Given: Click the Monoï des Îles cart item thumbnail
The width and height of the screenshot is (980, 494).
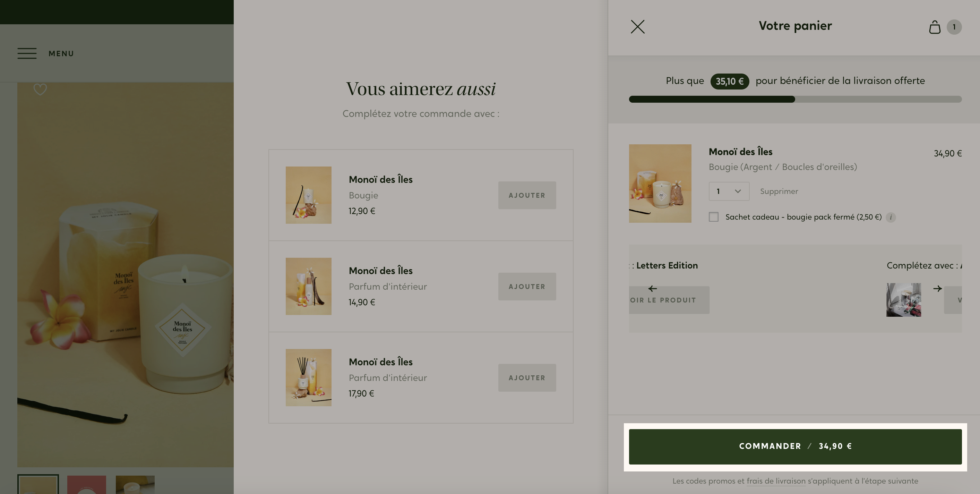Looking at the screenshot, I should (660, 184).
